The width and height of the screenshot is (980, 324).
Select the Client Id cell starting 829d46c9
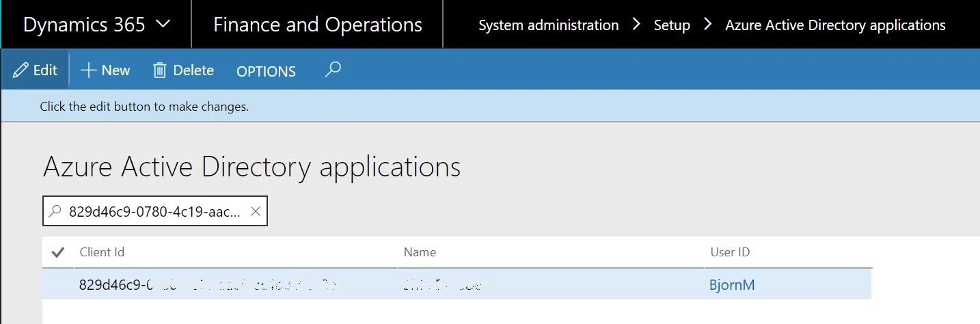236,285
